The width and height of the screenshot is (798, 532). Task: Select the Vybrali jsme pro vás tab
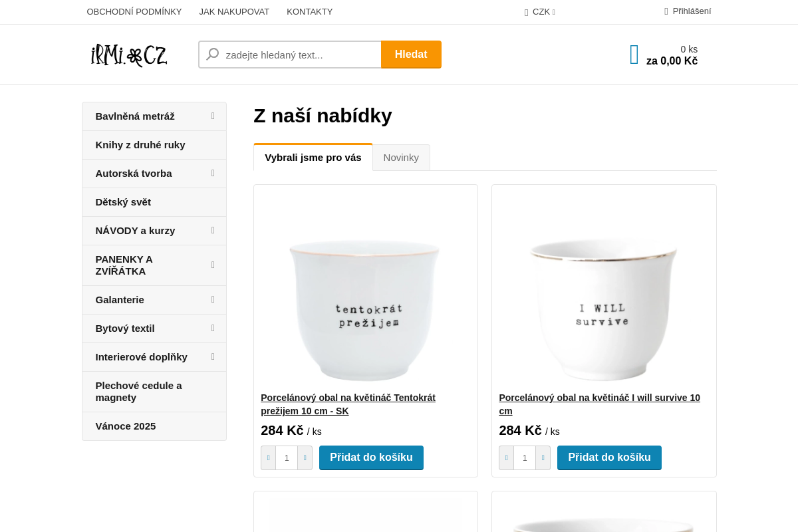[x=313, y=157]
